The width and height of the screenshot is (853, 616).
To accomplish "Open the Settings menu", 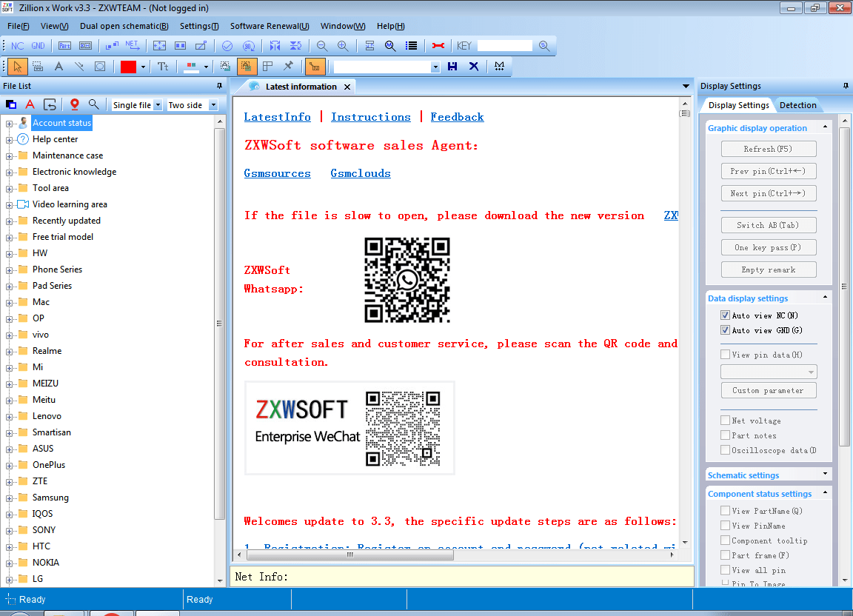I will tap(199, 26).
